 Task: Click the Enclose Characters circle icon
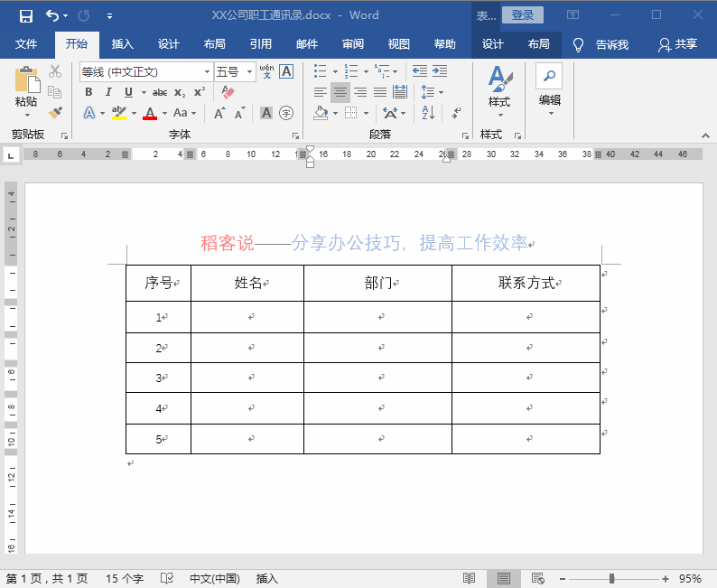286,113
